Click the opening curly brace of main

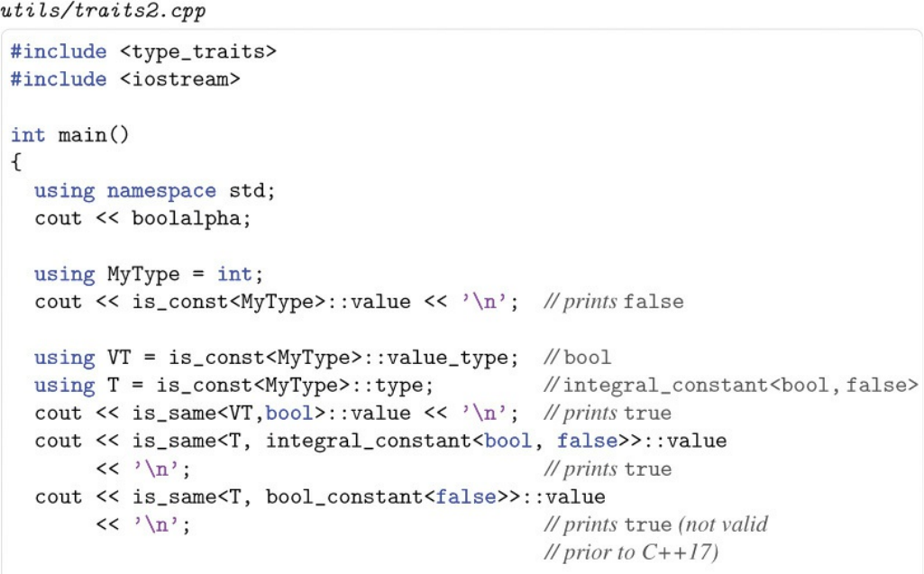coord(16,162)
